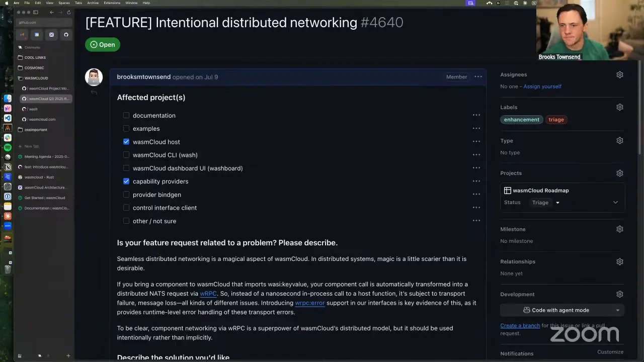
Task: Click the Arc sidebar reload icon
Action: [x=69, y=12]
